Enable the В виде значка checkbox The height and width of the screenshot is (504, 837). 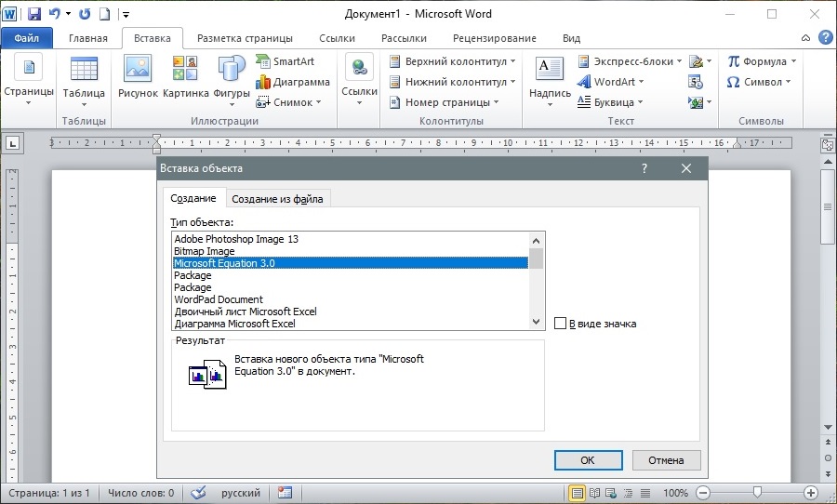(560, 323)
